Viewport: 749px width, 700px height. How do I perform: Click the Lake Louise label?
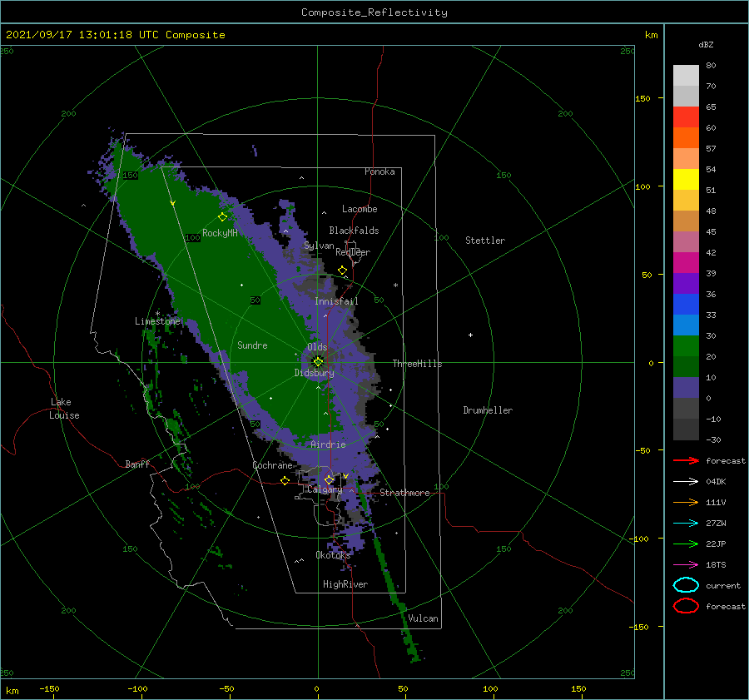click(64, 409)
